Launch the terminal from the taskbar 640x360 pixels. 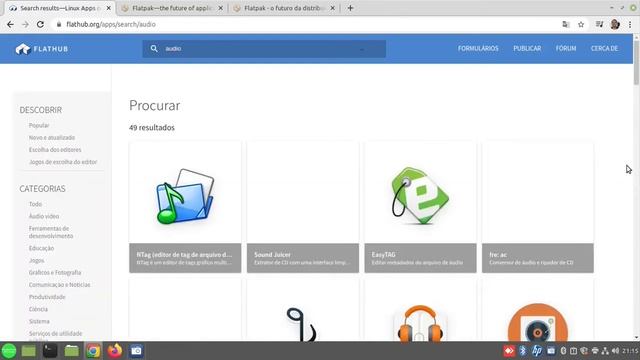tap(50, 351)
